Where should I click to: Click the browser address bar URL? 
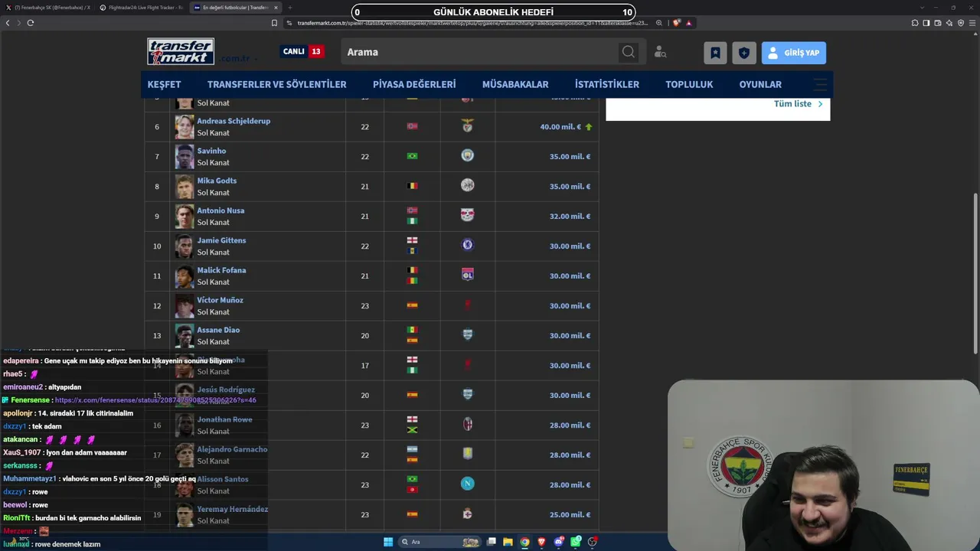coord(472,23)
